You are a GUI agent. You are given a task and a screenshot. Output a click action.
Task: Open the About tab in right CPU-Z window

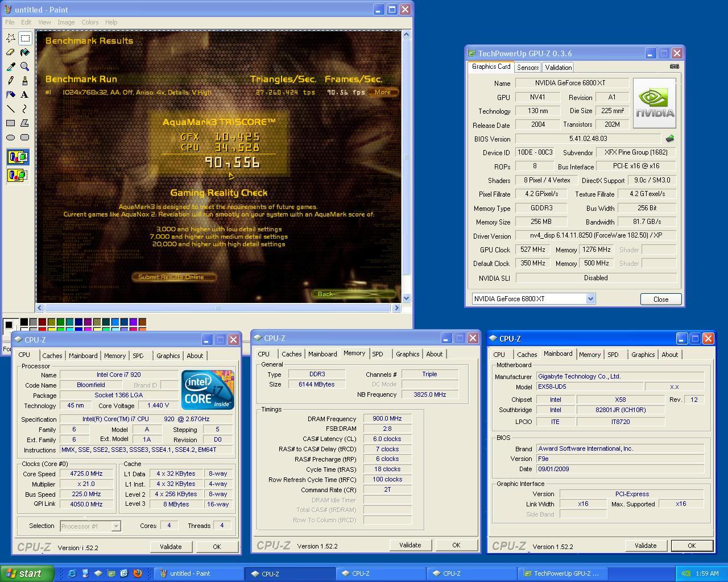[x=670, y=355]
